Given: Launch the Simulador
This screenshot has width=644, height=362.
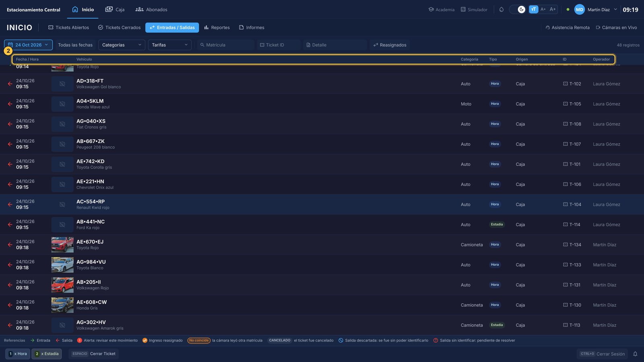Looking at the screenshot, I should tap(474, 9).
